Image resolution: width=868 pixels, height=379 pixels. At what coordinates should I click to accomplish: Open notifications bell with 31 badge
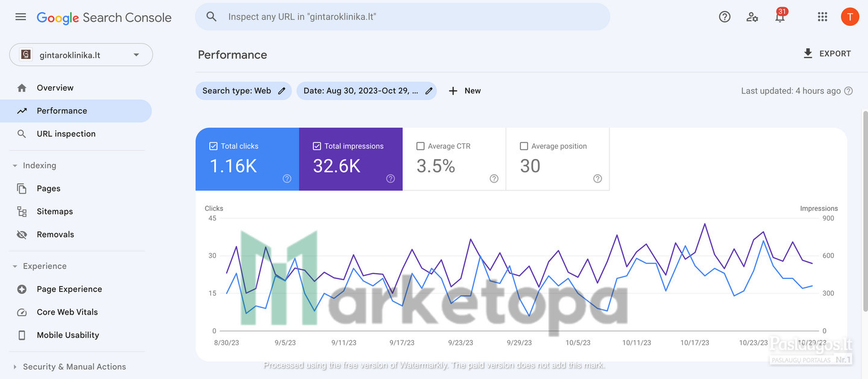[x=780, y=16]
